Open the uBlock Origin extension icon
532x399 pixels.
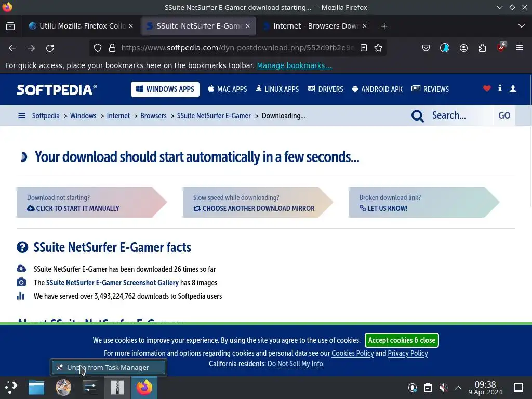(x=501, y=47)
